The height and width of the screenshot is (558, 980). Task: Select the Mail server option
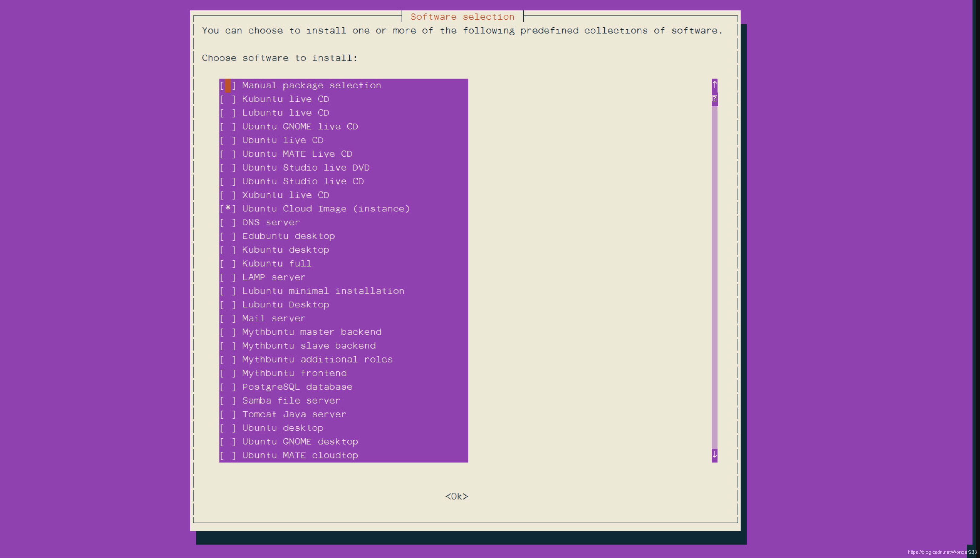tap(228, 318)
